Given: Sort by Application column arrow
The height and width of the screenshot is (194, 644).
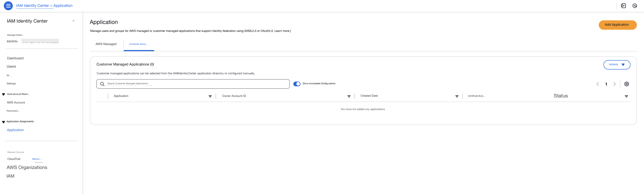Looking at the screenshot, I should [x=210, y=96].
